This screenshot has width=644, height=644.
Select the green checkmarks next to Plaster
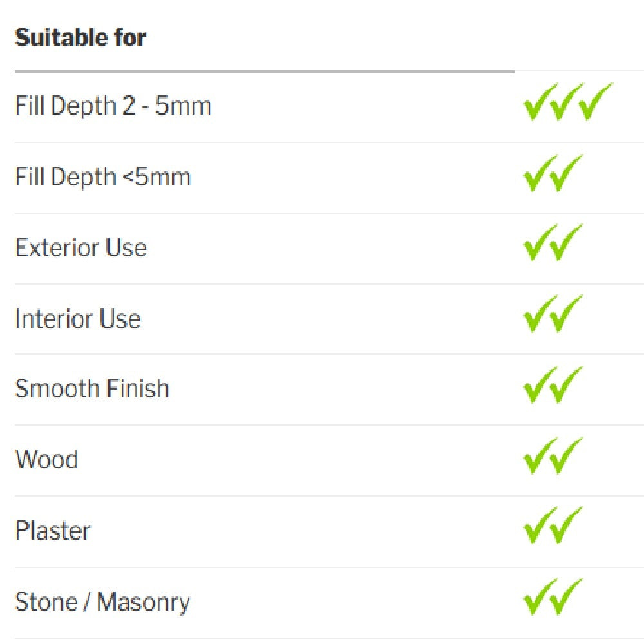pyautogui.click(x=553, y=527)
